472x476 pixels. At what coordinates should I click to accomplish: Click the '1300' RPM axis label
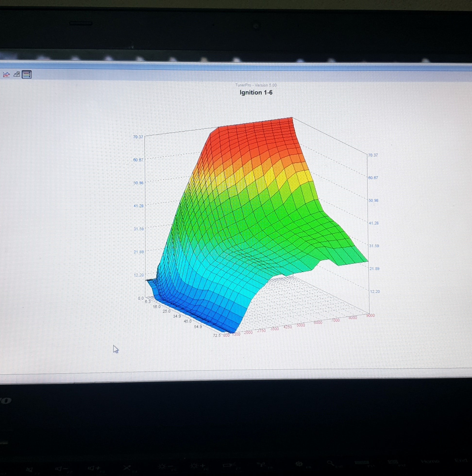[x=236, y=334]
